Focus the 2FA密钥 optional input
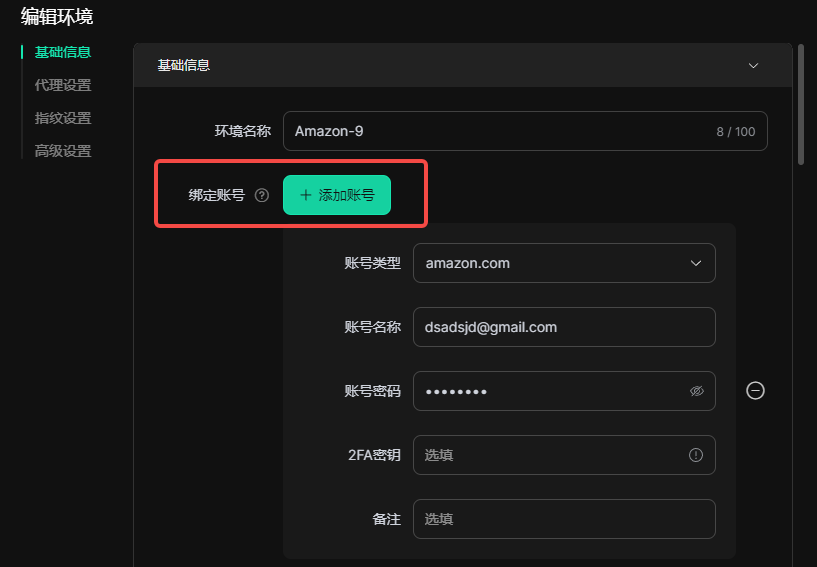 click(550, 455)
